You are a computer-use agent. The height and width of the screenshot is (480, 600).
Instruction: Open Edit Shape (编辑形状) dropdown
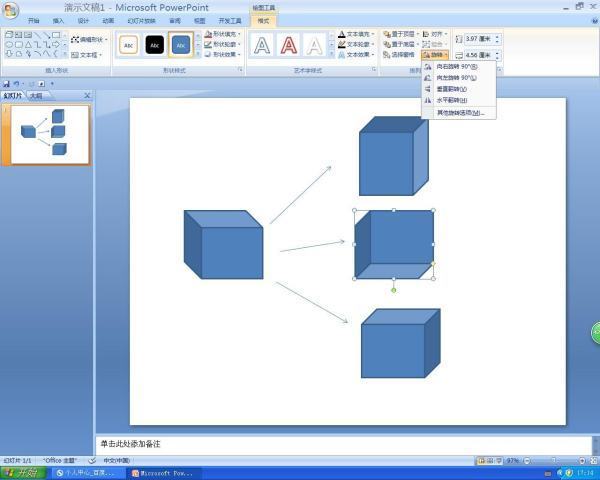click(89, 39)
